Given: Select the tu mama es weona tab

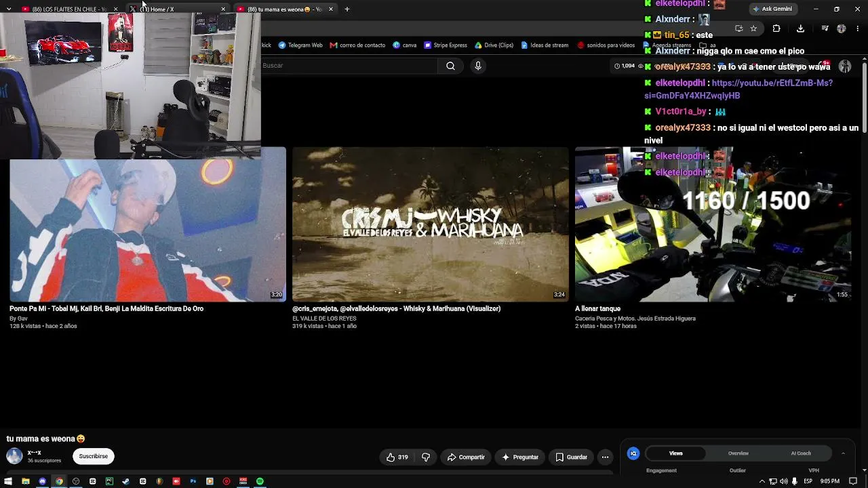Looking at the screenshot, I should (x=285, y=9).
